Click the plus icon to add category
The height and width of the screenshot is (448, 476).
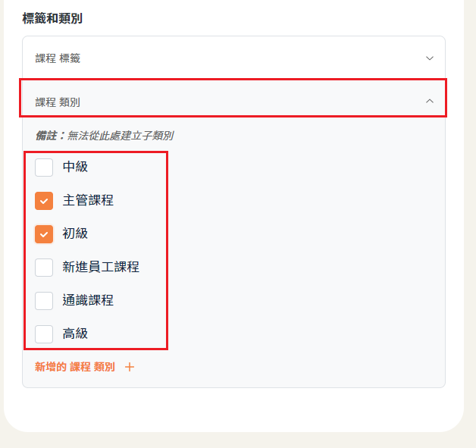point(130,367)
